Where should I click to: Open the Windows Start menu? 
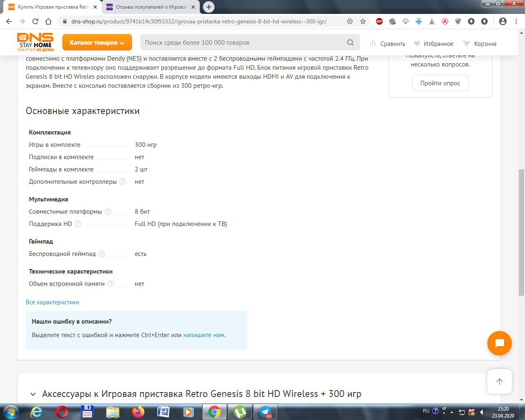pyautogui.click(x=10, y=411)
